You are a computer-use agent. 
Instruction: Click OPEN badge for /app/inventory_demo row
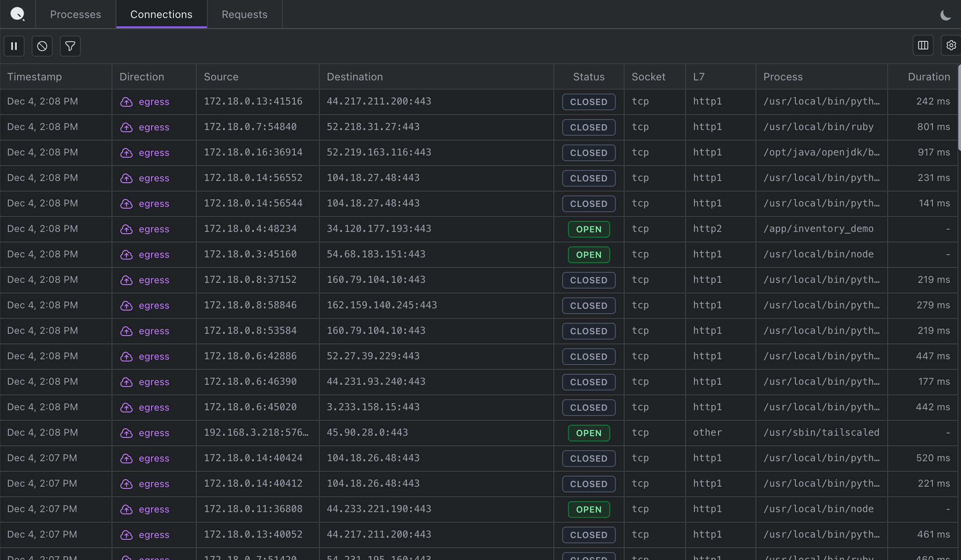pos(589,229)
